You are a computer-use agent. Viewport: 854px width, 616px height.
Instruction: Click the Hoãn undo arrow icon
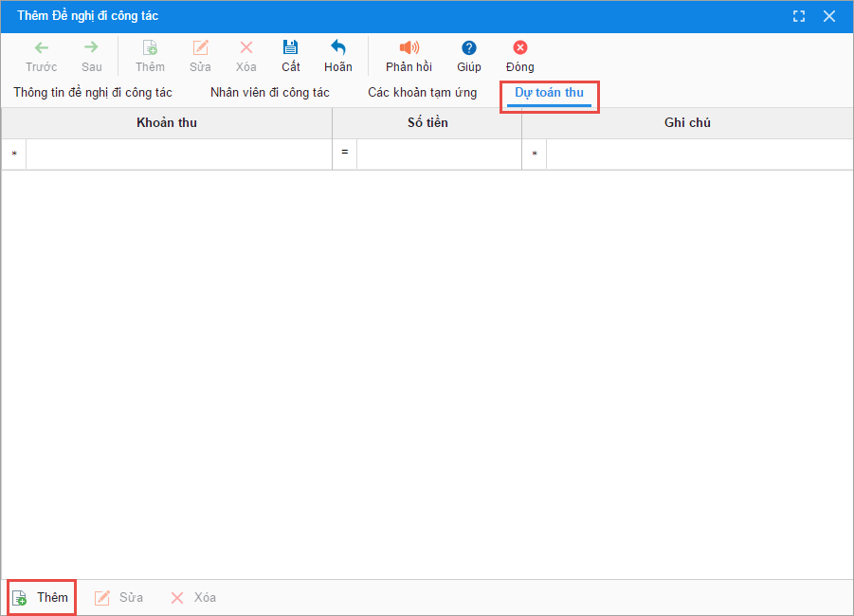(x=338, y=48)
